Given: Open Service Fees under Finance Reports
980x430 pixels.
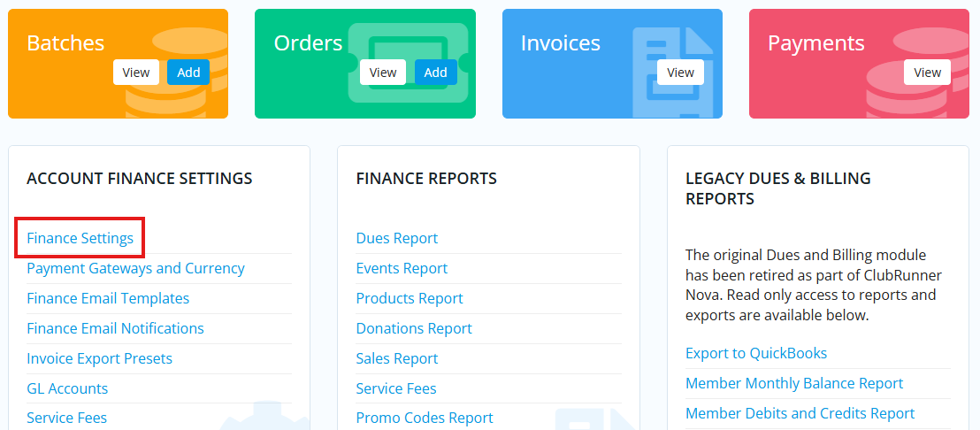Looking at the screenshot, I should (396, 388).
